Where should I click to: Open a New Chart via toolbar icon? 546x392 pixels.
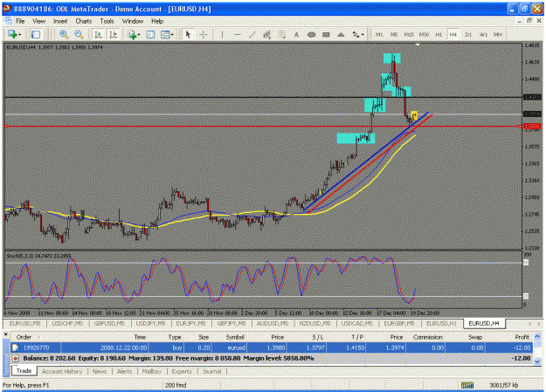click(x=12, y=34)
